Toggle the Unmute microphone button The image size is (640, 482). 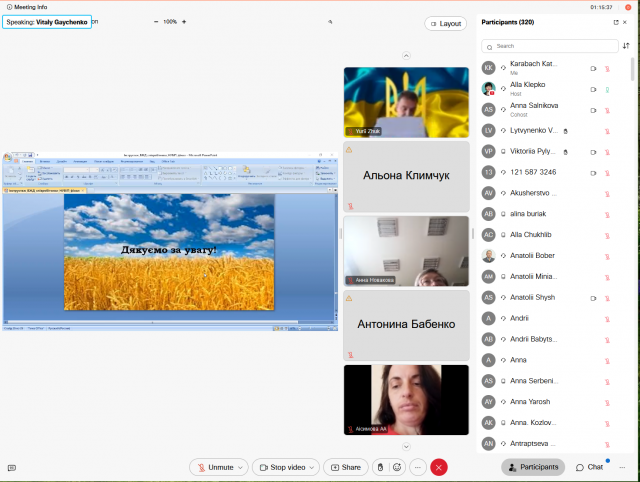pos(215,467)
